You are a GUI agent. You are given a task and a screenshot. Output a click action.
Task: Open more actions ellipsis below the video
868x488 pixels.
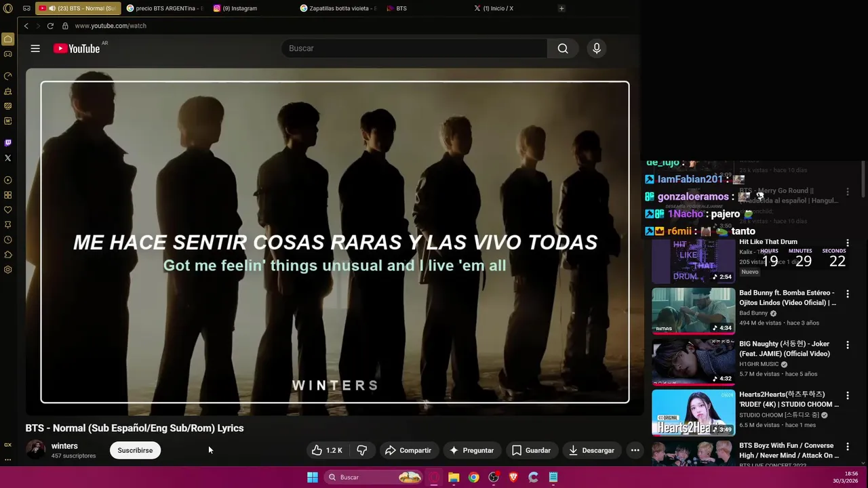(x=635, y=450)
